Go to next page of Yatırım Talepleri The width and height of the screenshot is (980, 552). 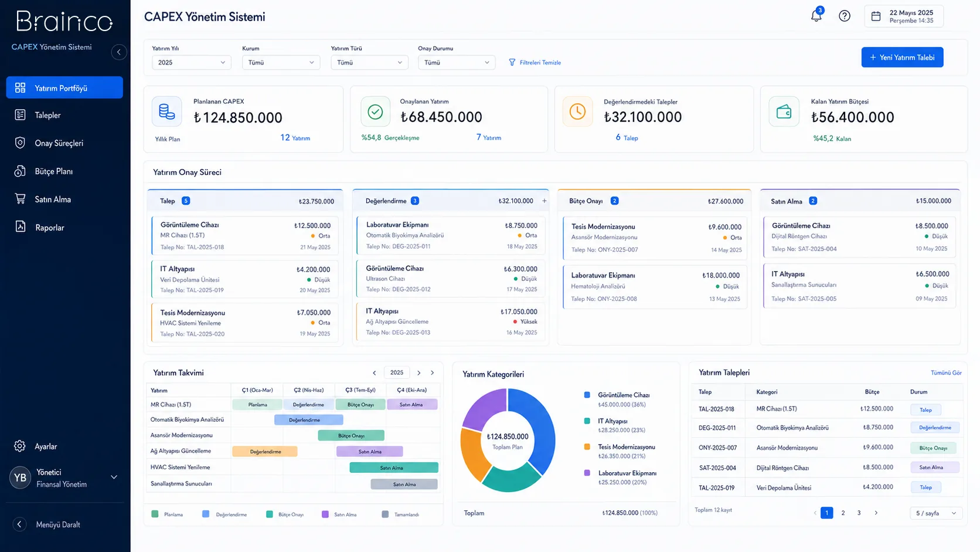point(876,513)
